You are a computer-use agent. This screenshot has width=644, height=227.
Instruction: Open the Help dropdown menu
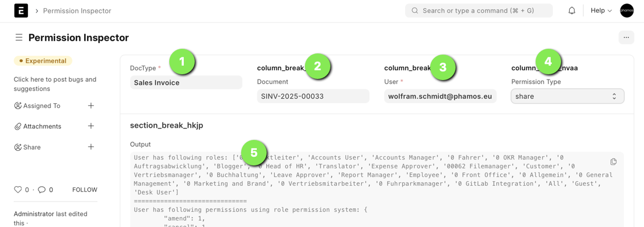click(x=601, y=10)
